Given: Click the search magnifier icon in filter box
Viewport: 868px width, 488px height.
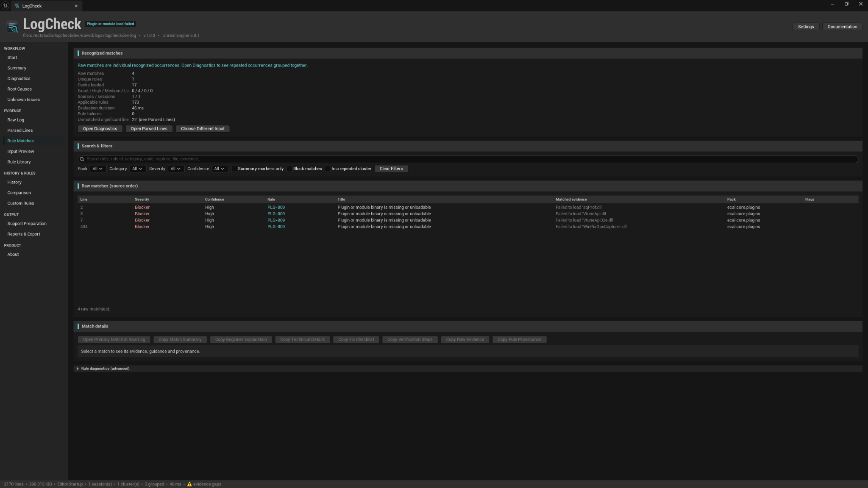Looking at the screenshot, I should 82,159.
